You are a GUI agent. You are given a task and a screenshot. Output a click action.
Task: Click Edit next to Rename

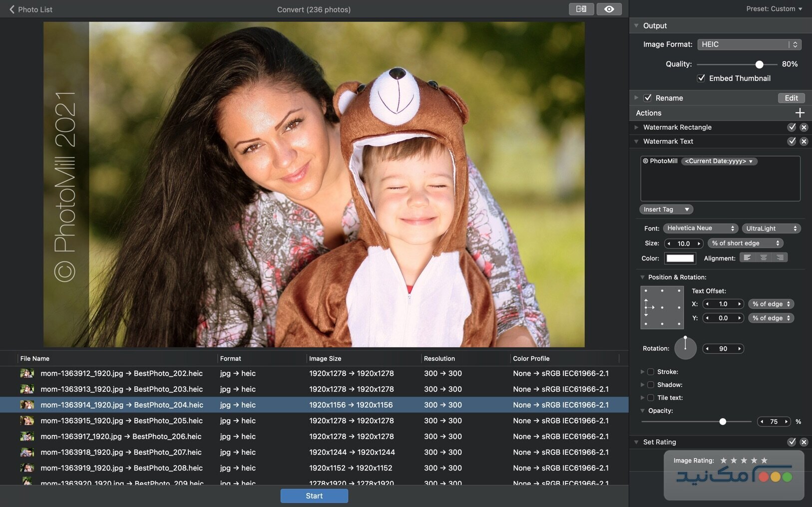(791, 98)
